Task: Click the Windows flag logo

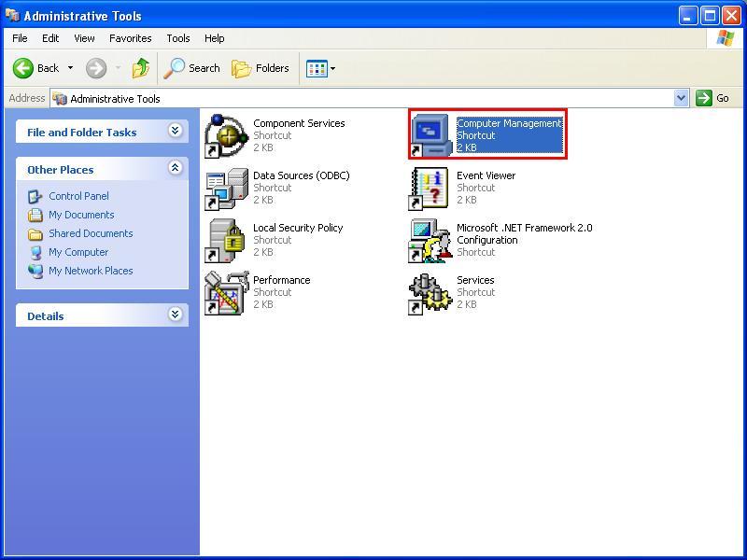Action: pos(726,38)
